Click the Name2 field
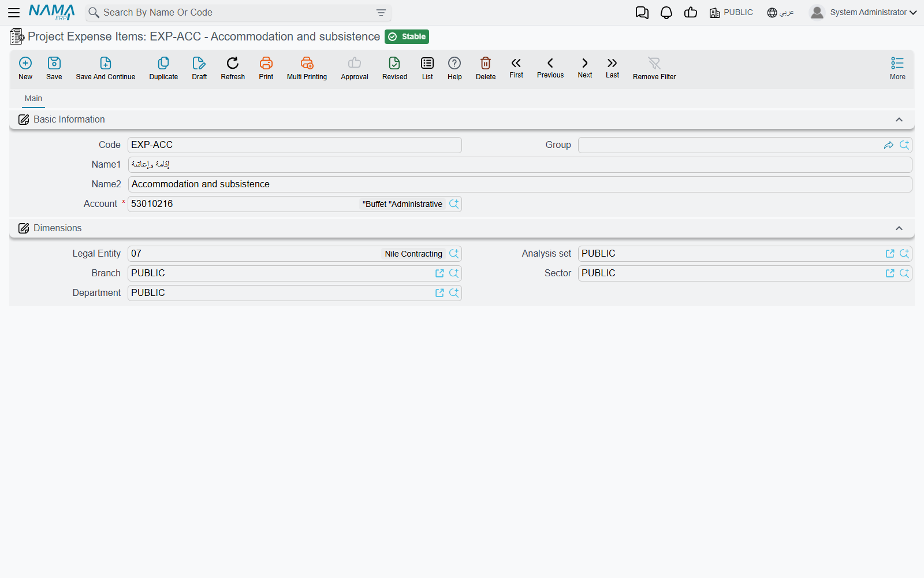This screenshot has height=578, width=924. point(520,184)
